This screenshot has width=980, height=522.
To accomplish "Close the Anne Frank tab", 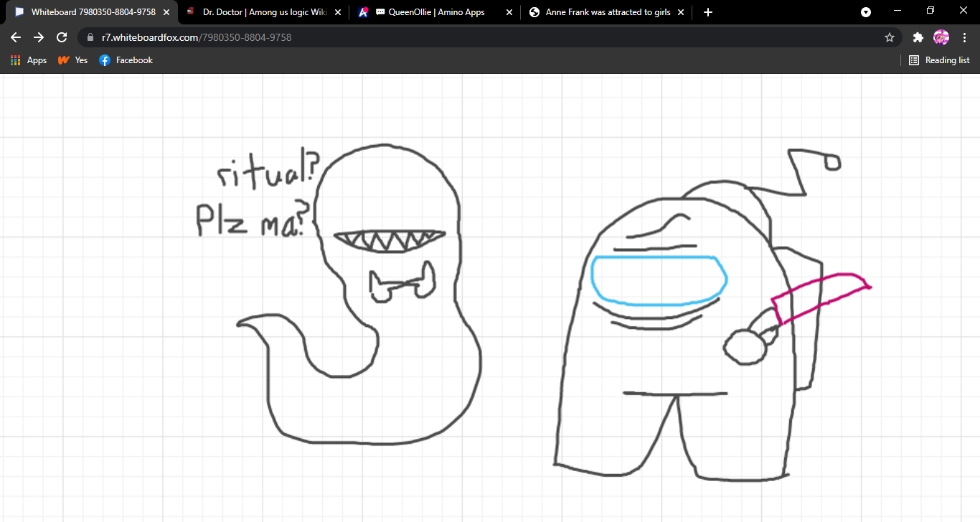I will (680, 12).
